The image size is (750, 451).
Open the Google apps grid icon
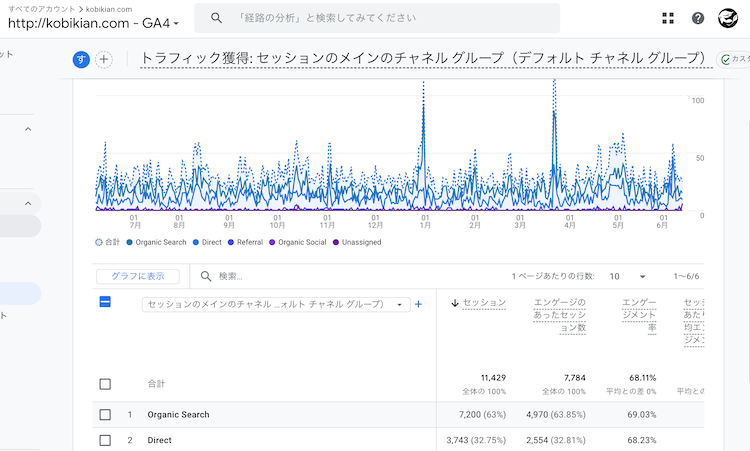[668, 18]
